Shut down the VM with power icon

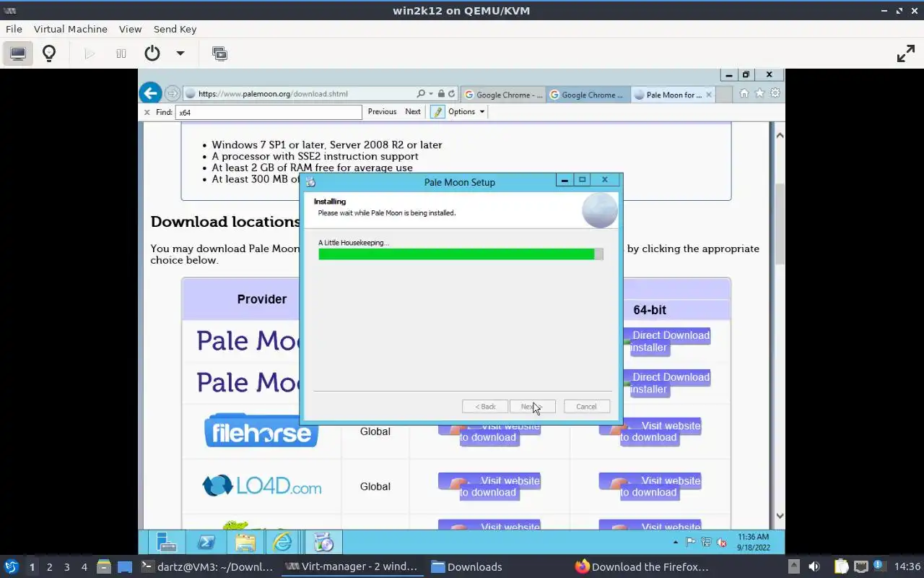click(152, 53)
